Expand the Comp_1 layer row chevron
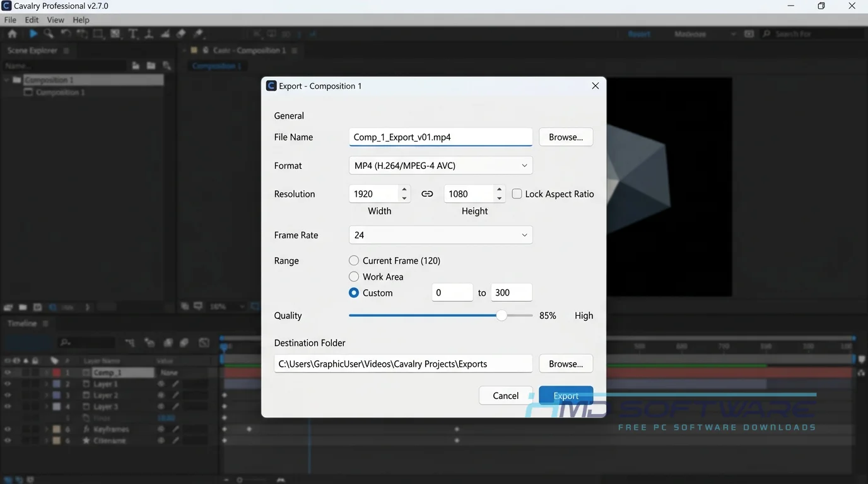Viewport: 868px width, 484px height. [x=46, y=372]
